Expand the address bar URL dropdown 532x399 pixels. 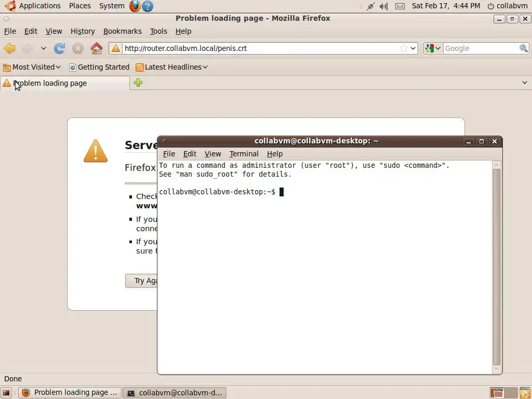click(x=413, y=48)
